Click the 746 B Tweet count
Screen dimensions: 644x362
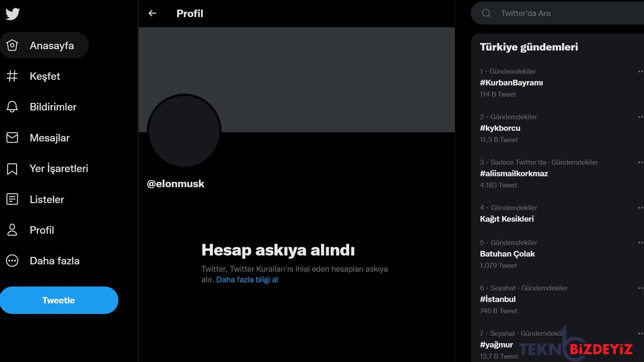point(499,311)
